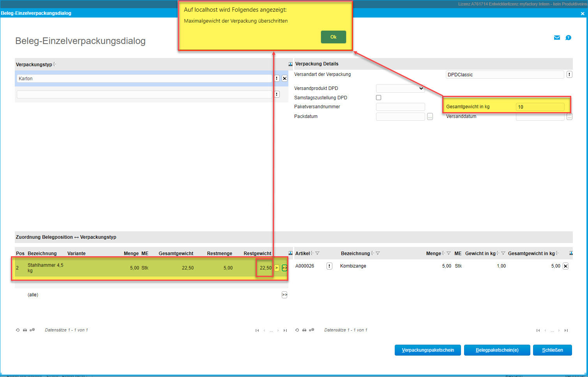Click the Verpackungspaketschein button

coord(427,350)
